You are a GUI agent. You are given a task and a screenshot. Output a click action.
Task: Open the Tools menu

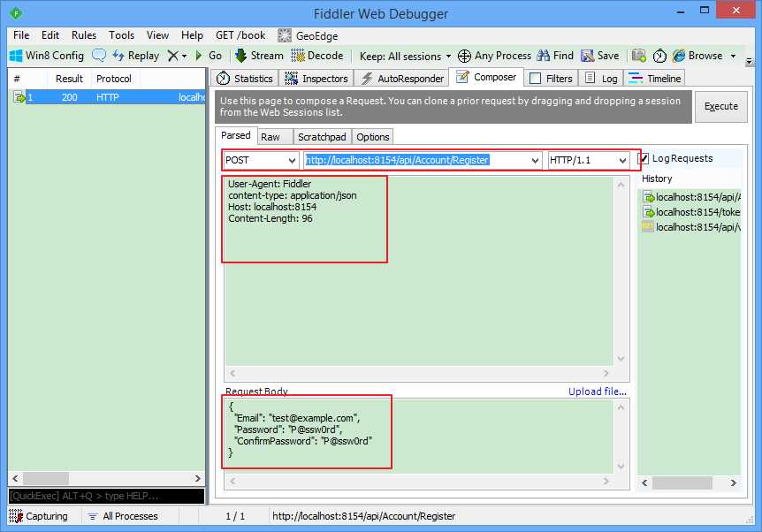coord(121,35)
